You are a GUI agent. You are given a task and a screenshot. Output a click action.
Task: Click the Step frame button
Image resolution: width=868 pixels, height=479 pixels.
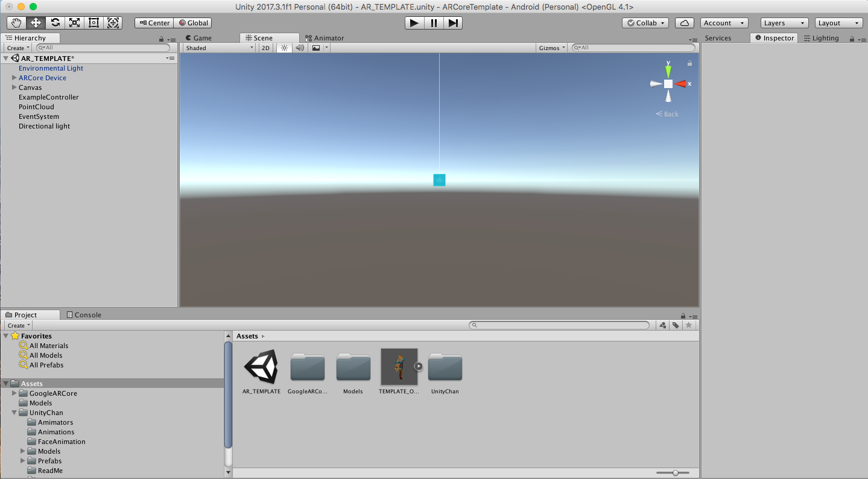(454, 23)
